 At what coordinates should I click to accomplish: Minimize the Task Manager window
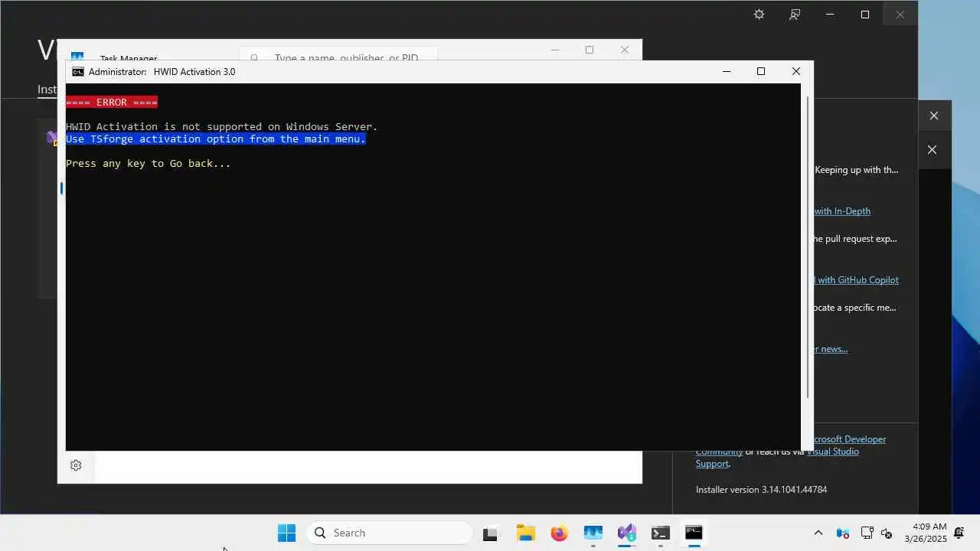[554, 50]
